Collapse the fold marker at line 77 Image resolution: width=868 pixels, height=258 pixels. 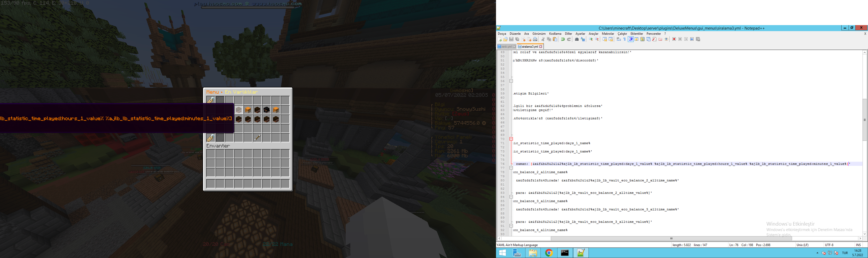click(511, 168)
